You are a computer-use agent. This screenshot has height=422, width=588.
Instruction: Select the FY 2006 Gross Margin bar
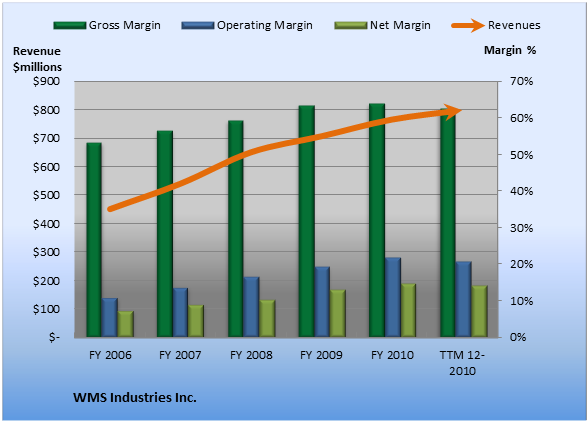[94, 240]
